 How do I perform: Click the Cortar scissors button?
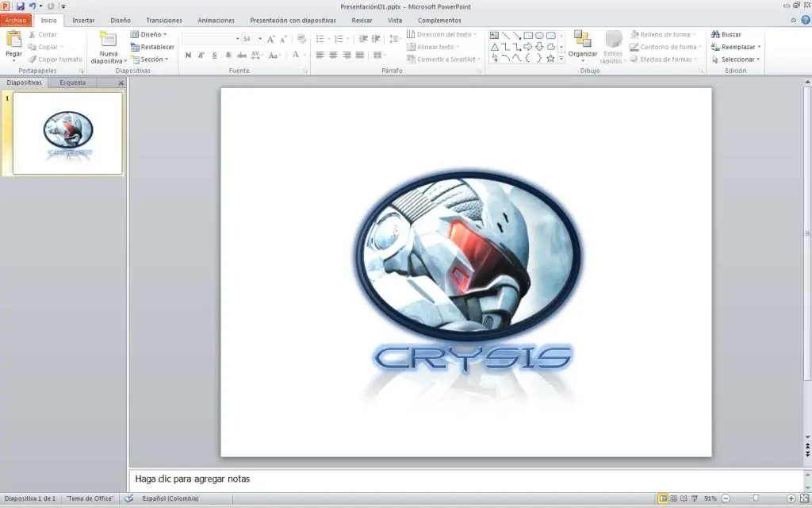(x=42, y=34)
